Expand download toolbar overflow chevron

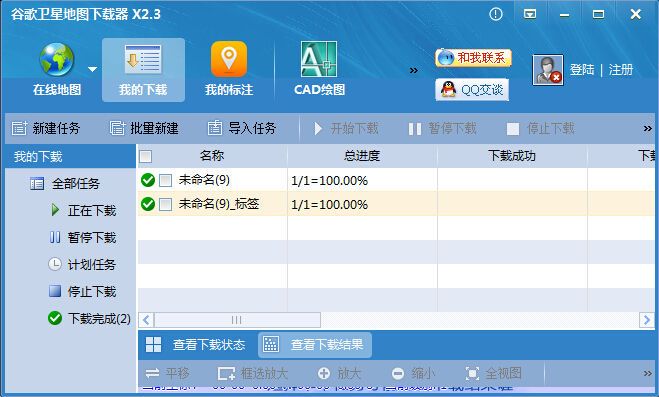pos(648,129)
